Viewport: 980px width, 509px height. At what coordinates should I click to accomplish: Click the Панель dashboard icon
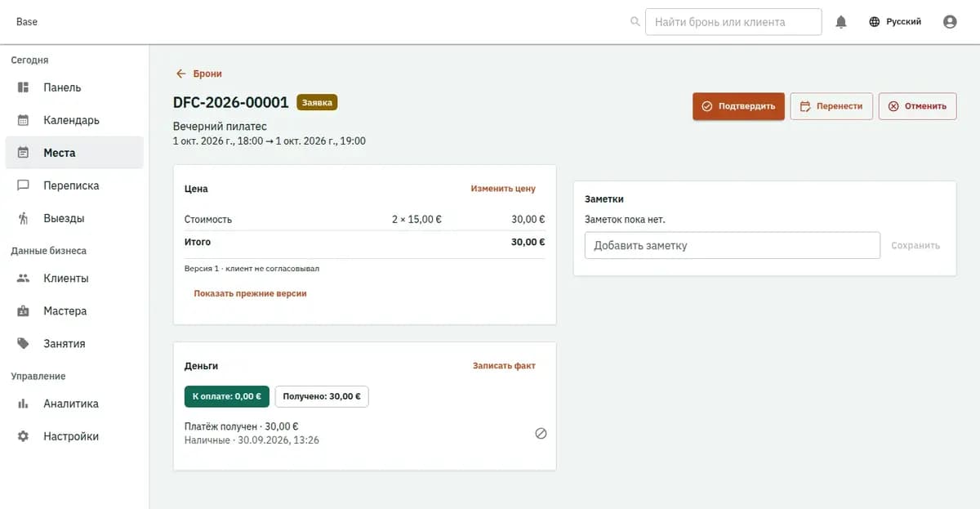click(24, 87)
